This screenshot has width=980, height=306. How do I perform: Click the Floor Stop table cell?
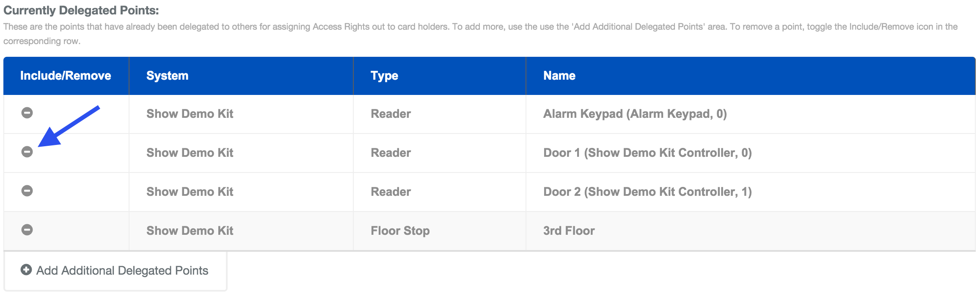click(399, 231)
